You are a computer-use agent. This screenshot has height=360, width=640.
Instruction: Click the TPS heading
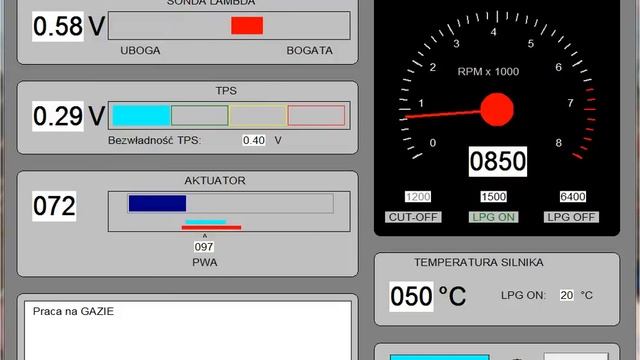click(226, 91)
